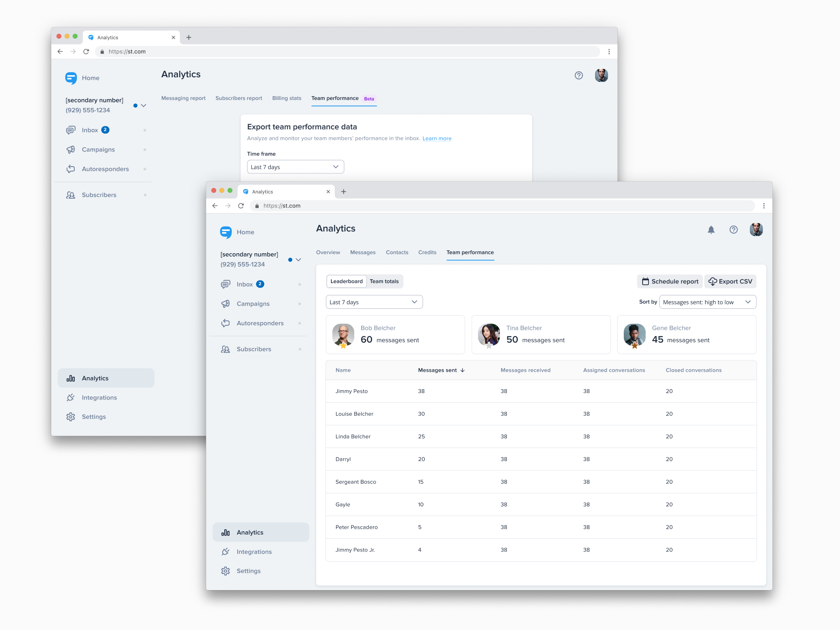Open Autoresponders in back window sidebar

point(106,169)
